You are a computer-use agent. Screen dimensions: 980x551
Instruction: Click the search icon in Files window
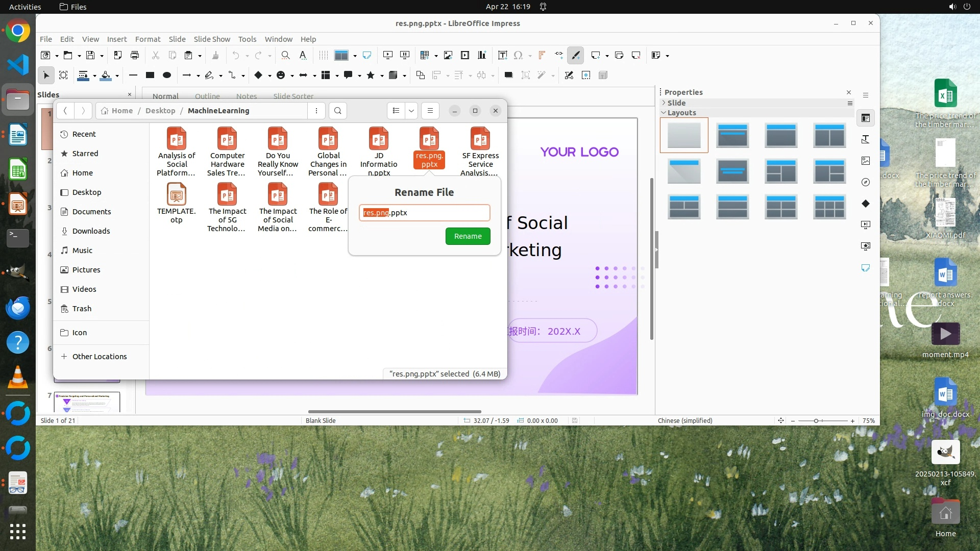pyautogui.click(x=337, y=111)
